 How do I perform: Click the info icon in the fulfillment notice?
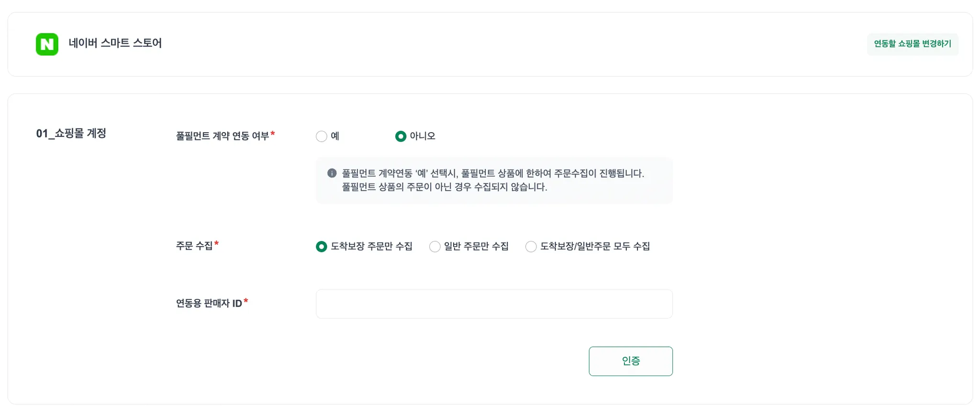pyautogui.click(x=332, y=173)
